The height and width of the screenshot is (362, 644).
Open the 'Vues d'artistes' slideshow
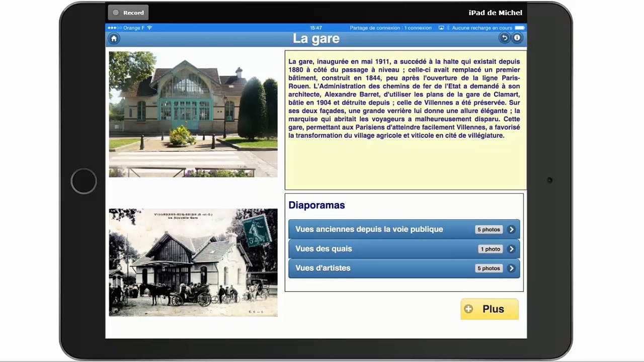[x=404, y=268]
